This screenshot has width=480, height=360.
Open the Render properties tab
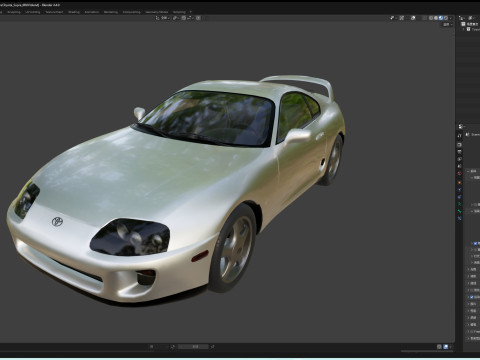(x=459, y=145)
